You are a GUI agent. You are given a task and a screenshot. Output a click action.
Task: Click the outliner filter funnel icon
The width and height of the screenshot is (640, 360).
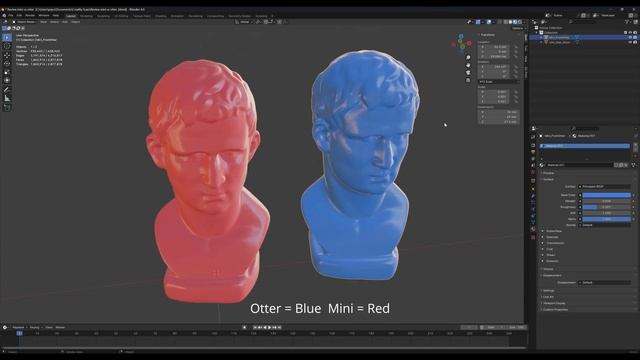627,22
